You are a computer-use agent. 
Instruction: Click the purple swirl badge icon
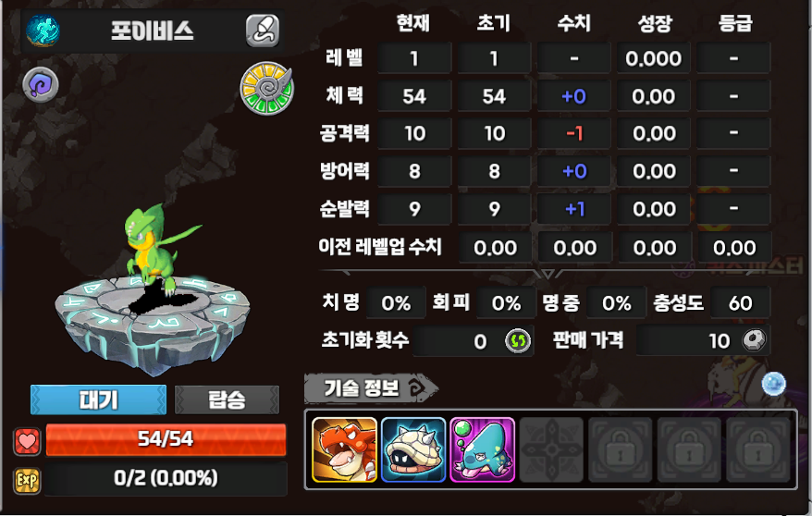pos(41,84)
